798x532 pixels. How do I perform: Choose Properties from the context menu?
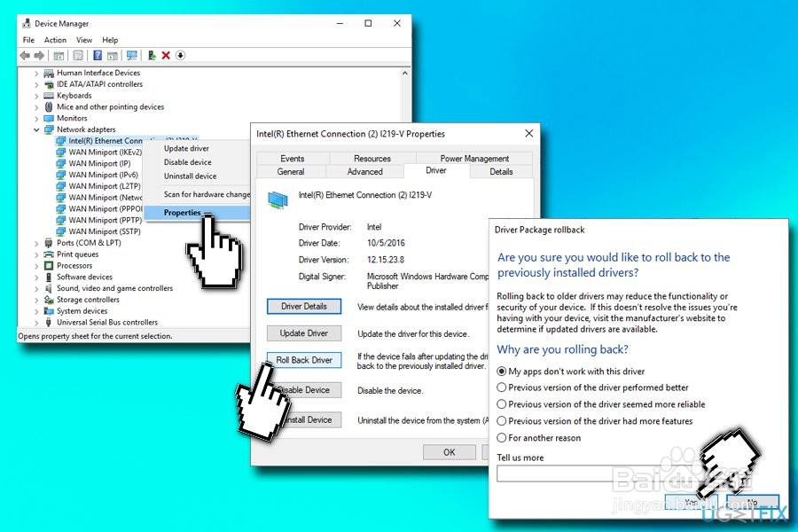coord(182,212)
